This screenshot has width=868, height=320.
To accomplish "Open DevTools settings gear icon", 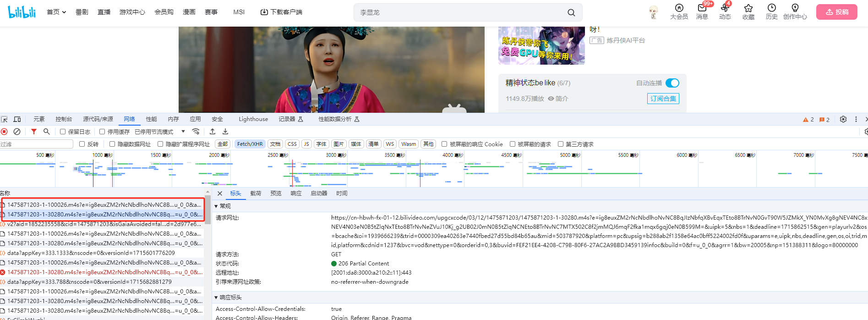I will [843, 119].
